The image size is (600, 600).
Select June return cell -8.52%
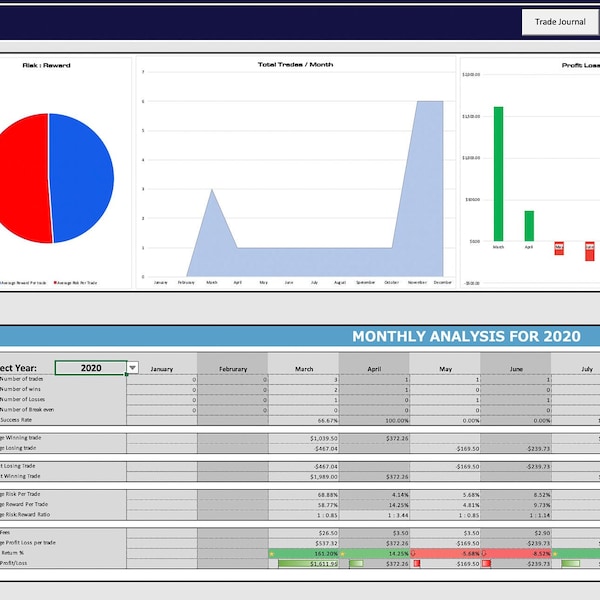(x=516, y=553)
